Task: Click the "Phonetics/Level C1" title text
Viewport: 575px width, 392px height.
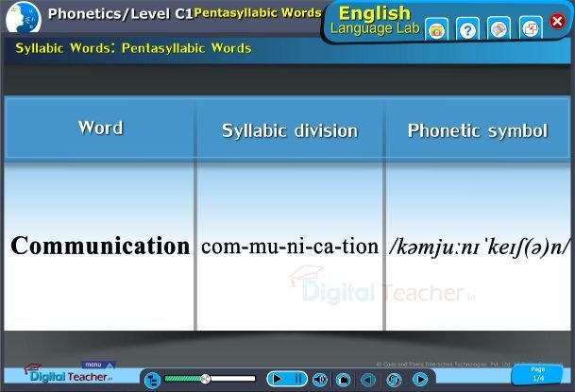Action: pyautogui.click(x=120, y=14)
